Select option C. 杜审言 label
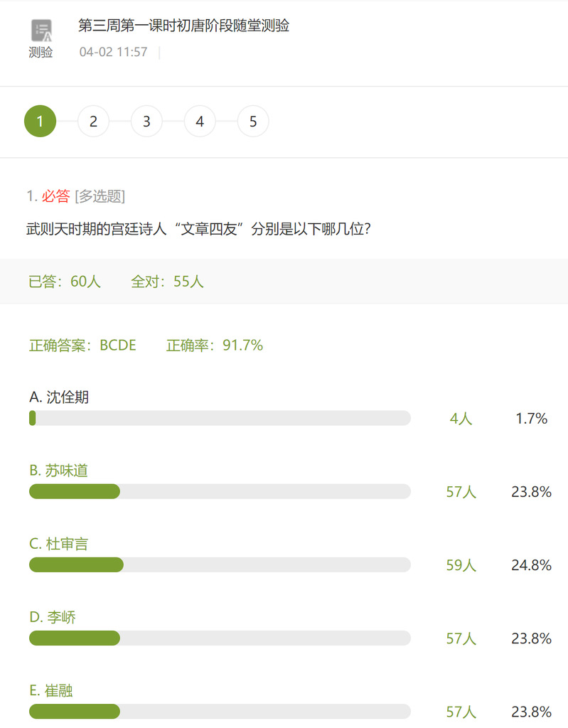 coord(59,544)
